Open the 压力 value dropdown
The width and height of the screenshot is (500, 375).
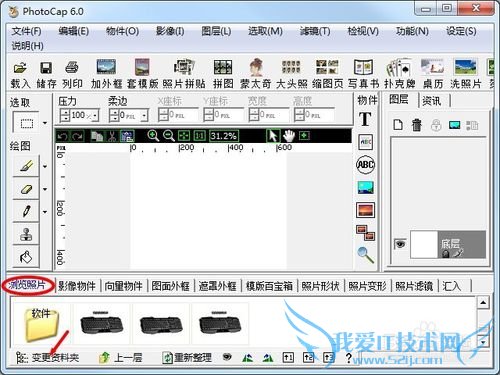(95, 116)
